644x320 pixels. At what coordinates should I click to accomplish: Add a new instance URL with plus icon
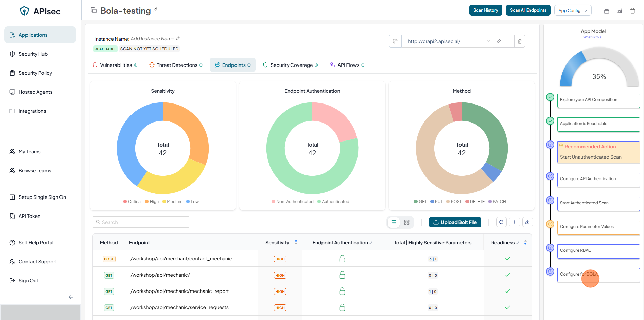pyautogui.click(x=509, y=41)
